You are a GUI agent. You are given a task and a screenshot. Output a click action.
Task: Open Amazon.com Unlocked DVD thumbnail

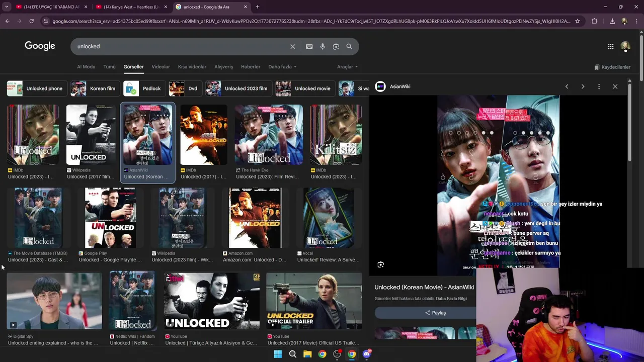coord(255,218)
